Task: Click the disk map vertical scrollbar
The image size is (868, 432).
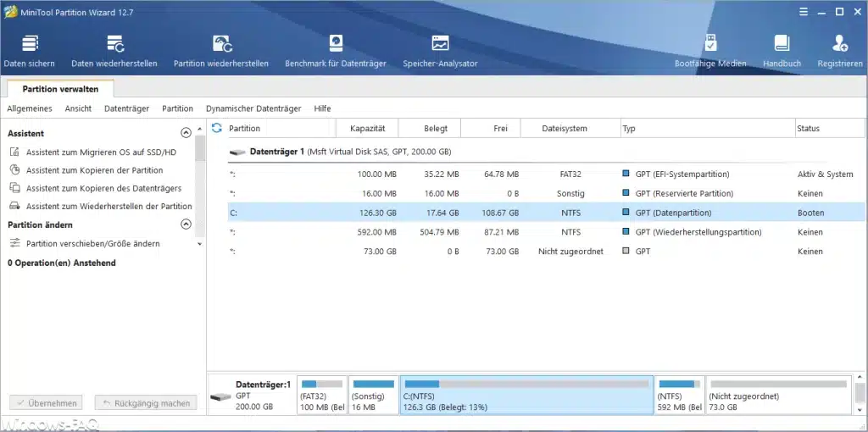Action: (x=860, y=395)
